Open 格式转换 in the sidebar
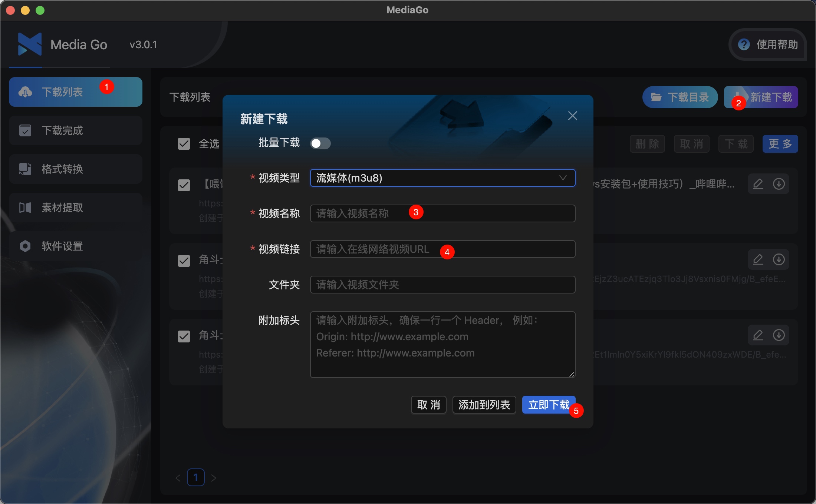 click(76, 169)
